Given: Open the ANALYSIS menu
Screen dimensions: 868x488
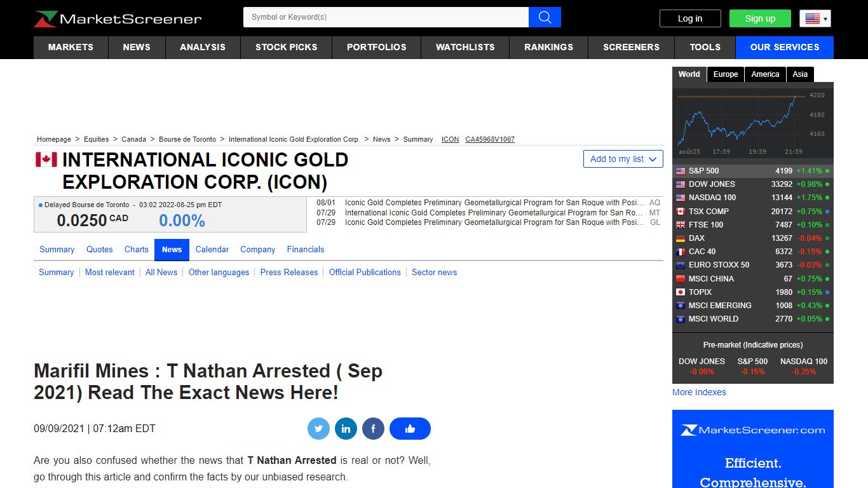Looking at the screenshot, I should coord(203,48).
